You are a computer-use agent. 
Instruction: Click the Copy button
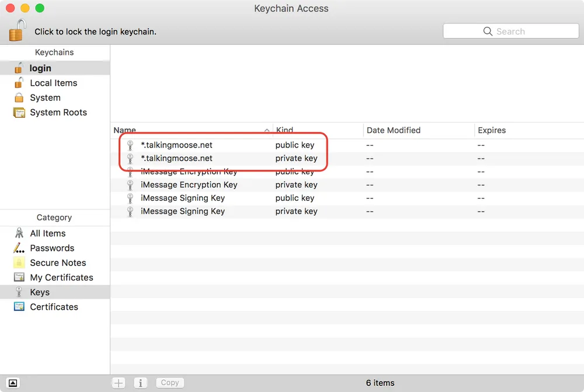(x=169, y=382)
